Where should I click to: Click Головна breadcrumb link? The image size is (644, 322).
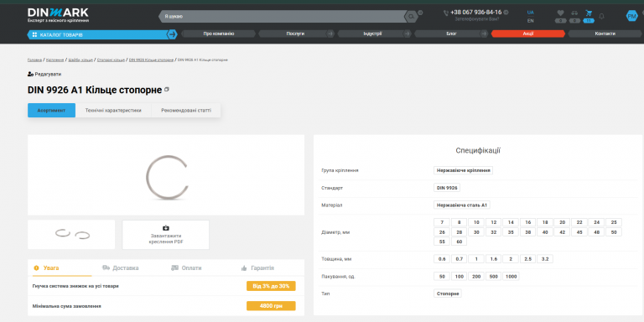pyautogui.click(x=34, y=60)
